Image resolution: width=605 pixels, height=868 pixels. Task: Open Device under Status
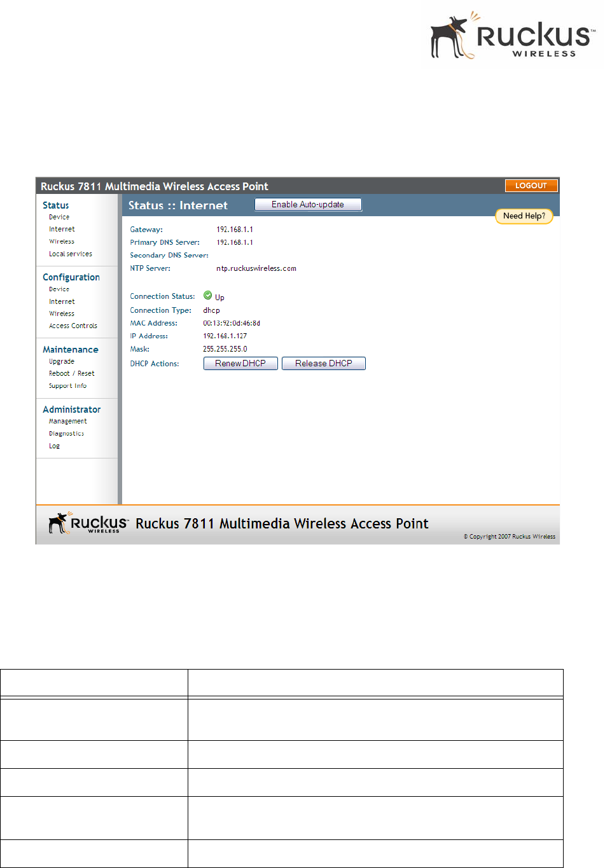click(x=59, y=217)
